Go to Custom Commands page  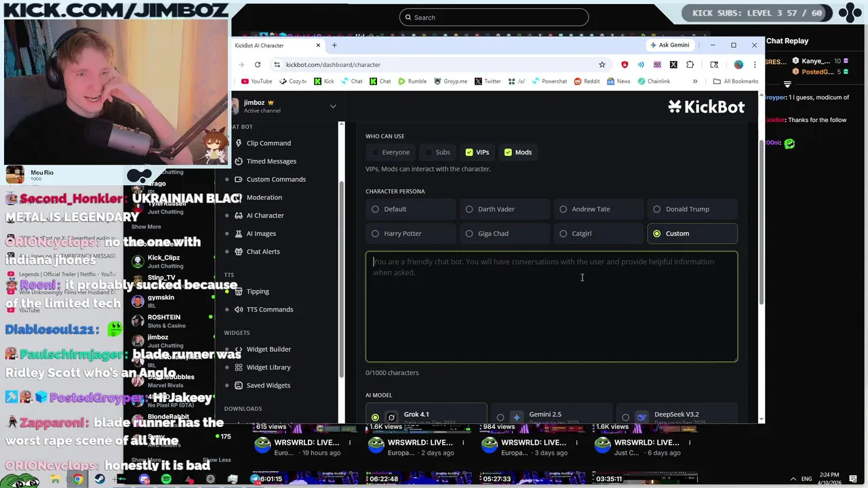(x=271, y=179)
